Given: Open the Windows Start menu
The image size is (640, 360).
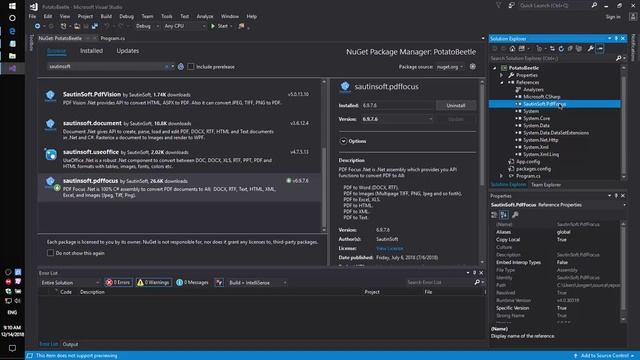Looking at the screenshot, I should (x=12, y=6).
